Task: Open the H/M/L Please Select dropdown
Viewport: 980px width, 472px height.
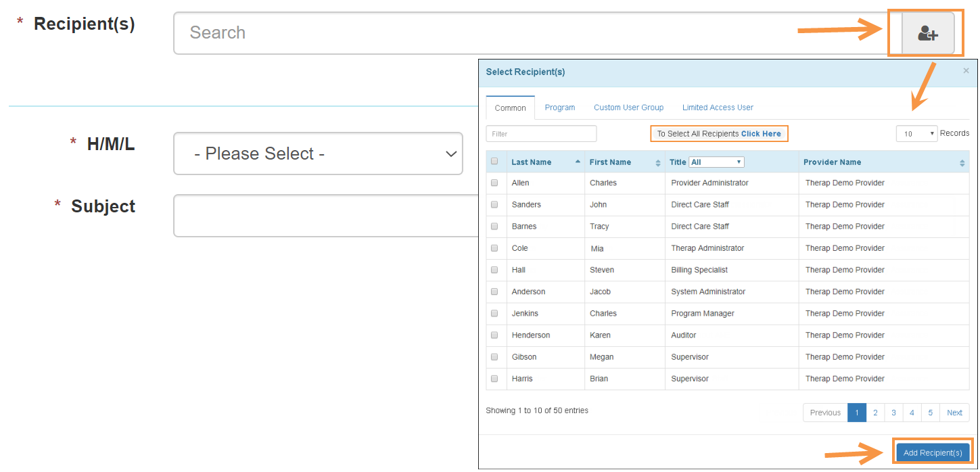Action: click(x=318, y=154)
